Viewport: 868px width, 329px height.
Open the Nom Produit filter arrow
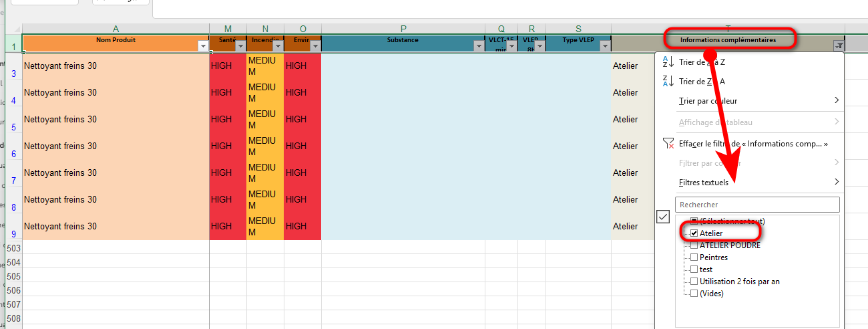[203, 45]
